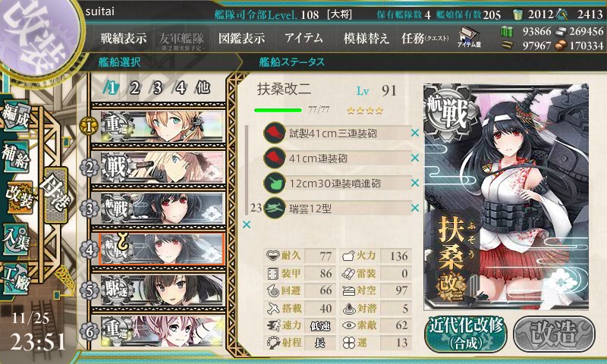The height and width of the screenshot is (364, 607).
Task: Click the 母港 home port button
Action: click(x=55, y=194)
